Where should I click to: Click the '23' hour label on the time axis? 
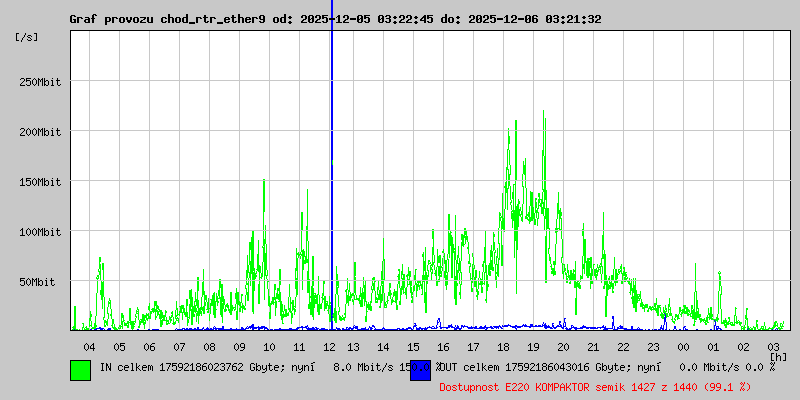click(653, 346)
